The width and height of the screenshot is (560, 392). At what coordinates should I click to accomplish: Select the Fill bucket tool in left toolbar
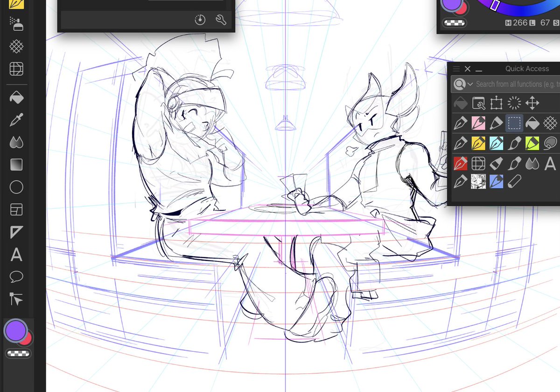point(16,97)
